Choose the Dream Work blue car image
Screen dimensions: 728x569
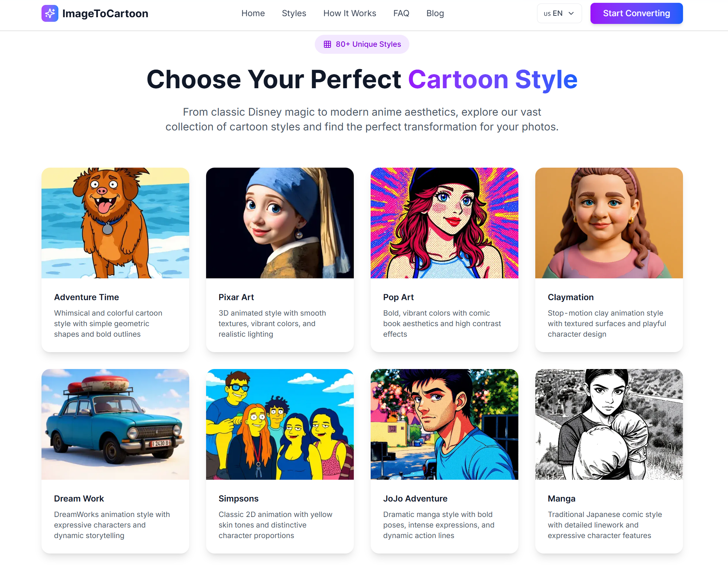tap(115, 424)
